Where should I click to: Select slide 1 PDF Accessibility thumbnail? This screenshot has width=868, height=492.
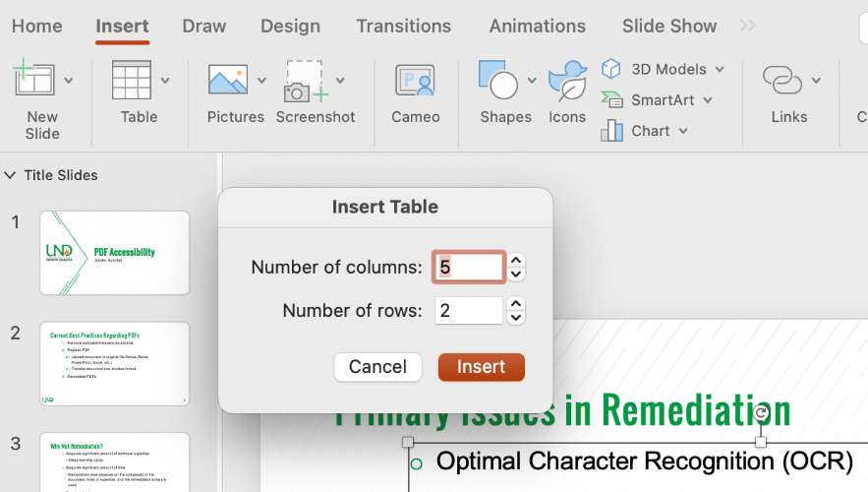click(115, 253)
